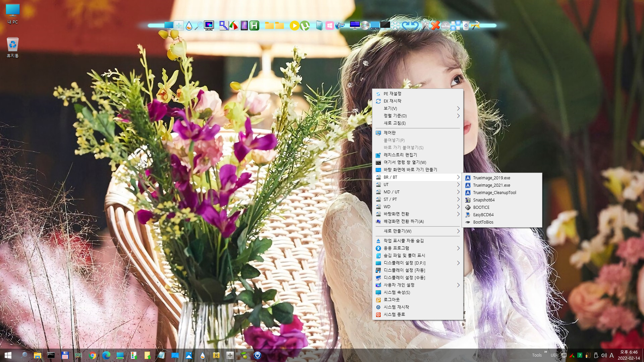644x362 pixels.
Task: Select PE 재설정 in context menu
Action: [x=418, y=94]
